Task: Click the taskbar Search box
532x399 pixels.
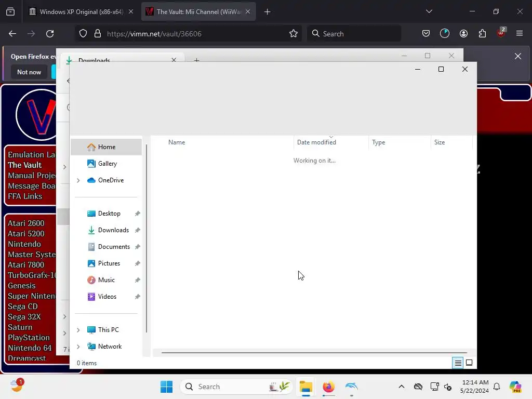Action: (x=236, y=387)
